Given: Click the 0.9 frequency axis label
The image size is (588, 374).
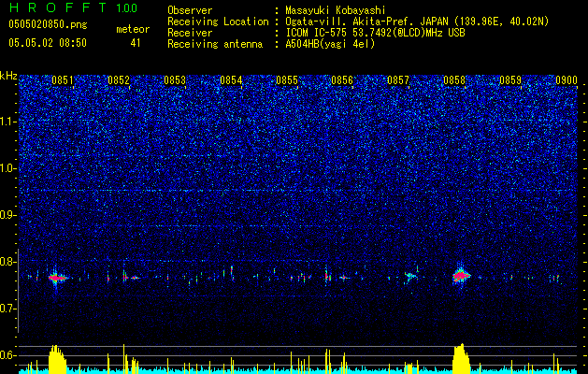Looking at the screenshot, I should [8, 215].
